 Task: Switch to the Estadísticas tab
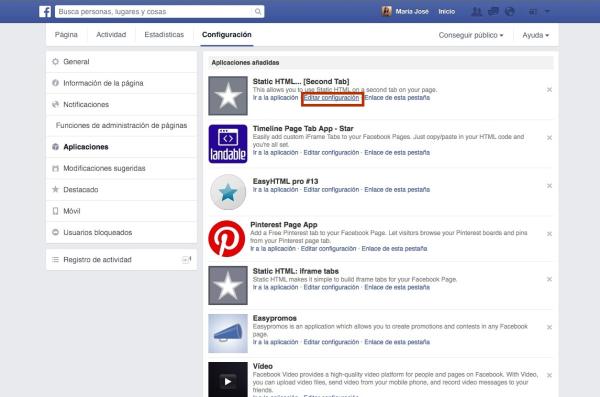(164, 35)
